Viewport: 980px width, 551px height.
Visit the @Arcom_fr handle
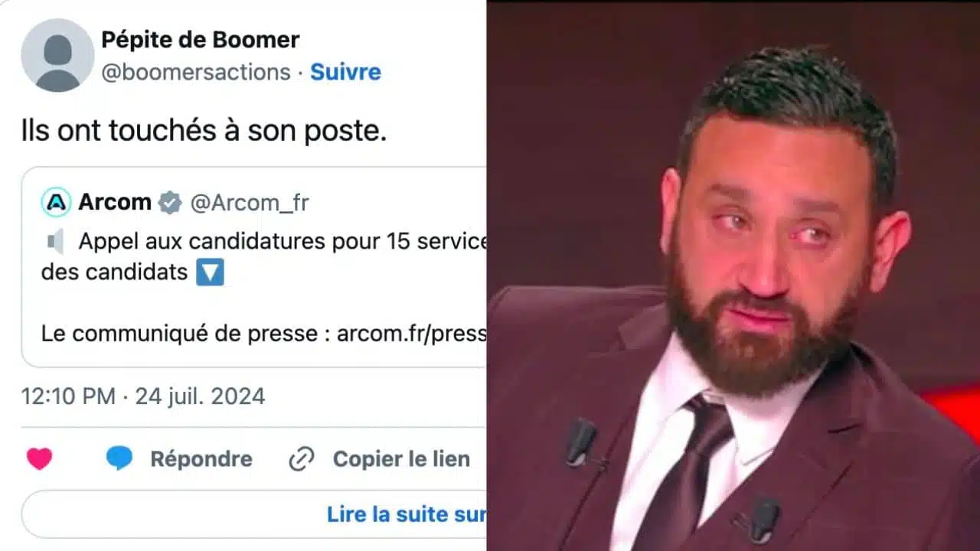coord(250,203)
